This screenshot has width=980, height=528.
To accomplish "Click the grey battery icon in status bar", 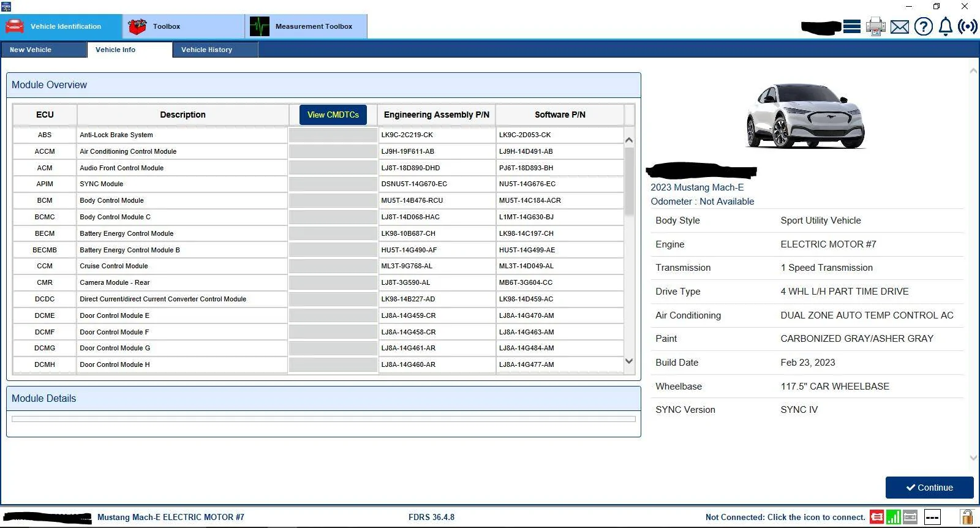I will (x=910, y=517).
